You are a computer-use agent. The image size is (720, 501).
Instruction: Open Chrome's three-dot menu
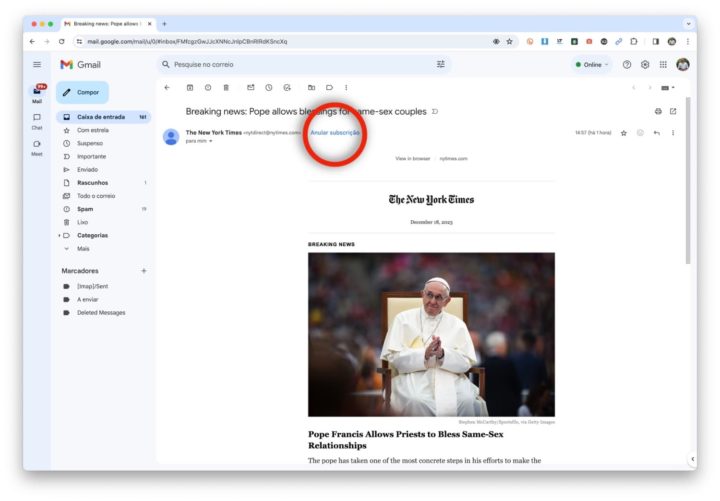click(x=688, y=41)
